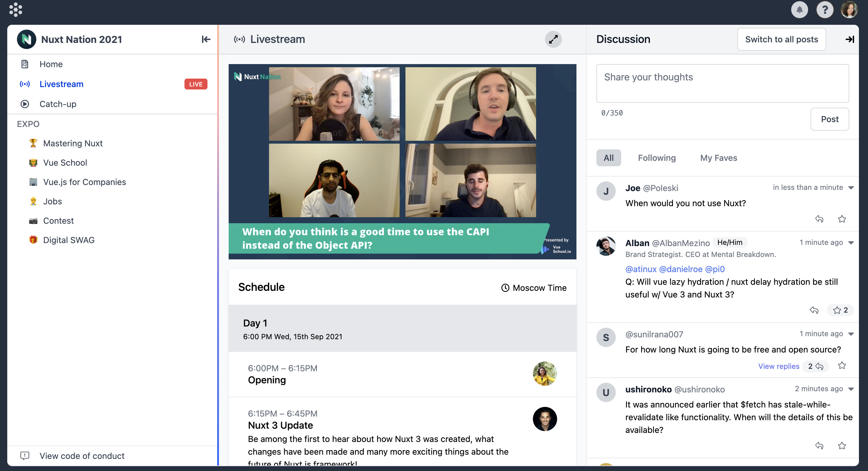Viewport: 868px width, 471px height.
Task: Click the code of conduct icon
Action: coord(24,456)
